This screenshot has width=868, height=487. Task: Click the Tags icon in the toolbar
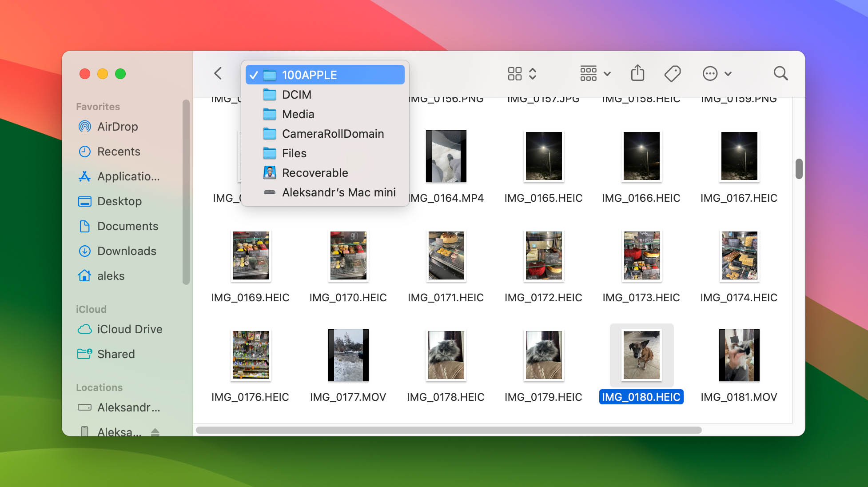point(672,73)
